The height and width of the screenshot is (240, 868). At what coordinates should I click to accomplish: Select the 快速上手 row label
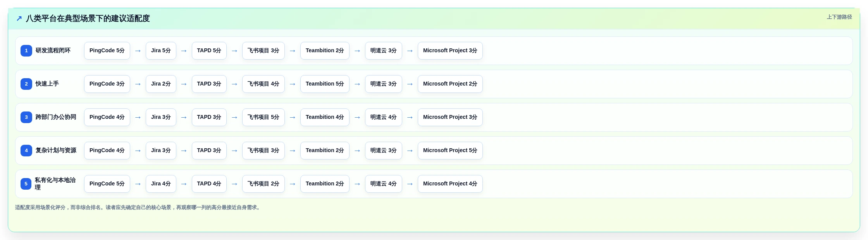tap(47, 84)
